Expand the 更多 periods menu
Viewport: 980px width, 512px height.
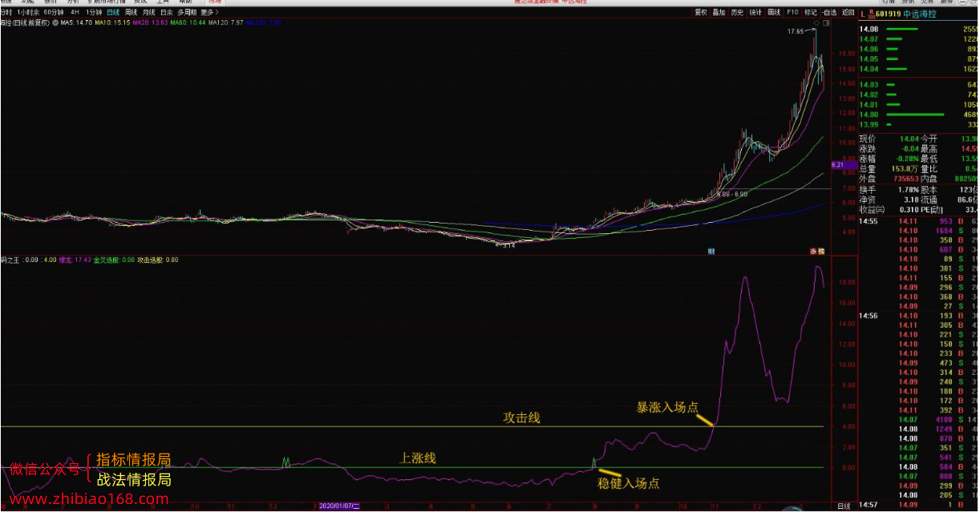tap(209, 13)
